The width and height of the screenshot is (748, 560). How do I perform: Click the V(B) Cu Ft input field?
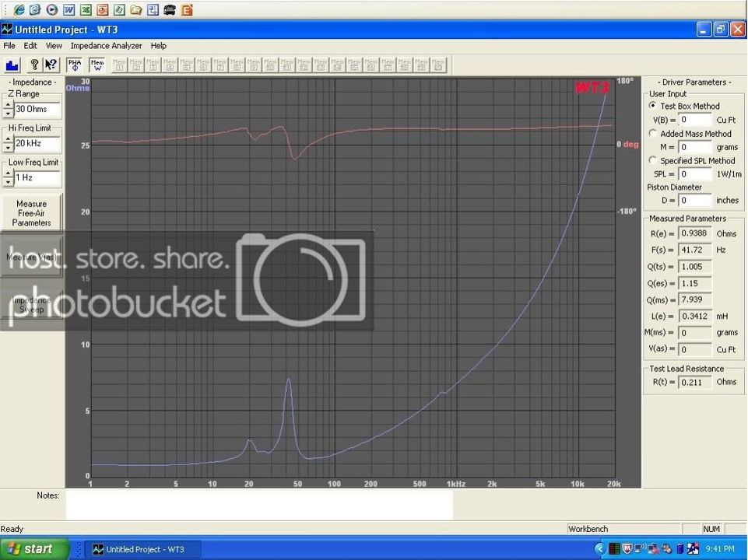click(x=695, y=120)
